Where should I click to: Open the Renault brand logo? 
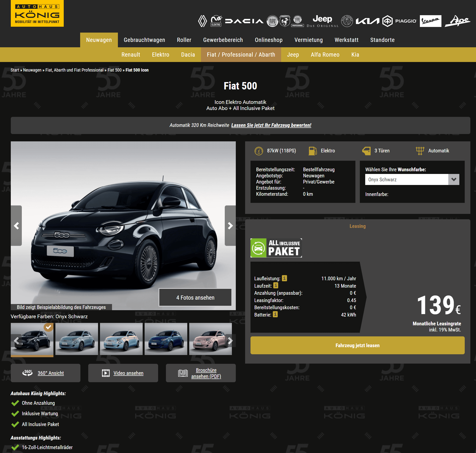coord(202,21)
